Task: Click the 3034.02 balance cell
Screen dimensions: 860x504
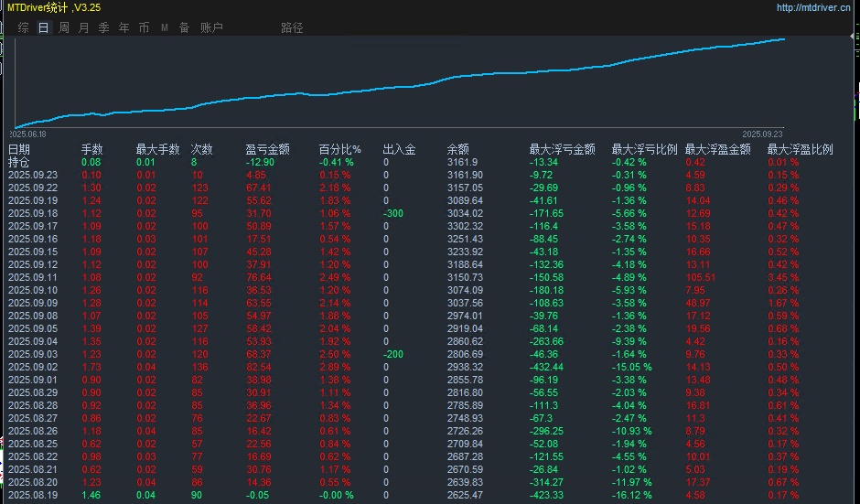Action: [465, 213]
